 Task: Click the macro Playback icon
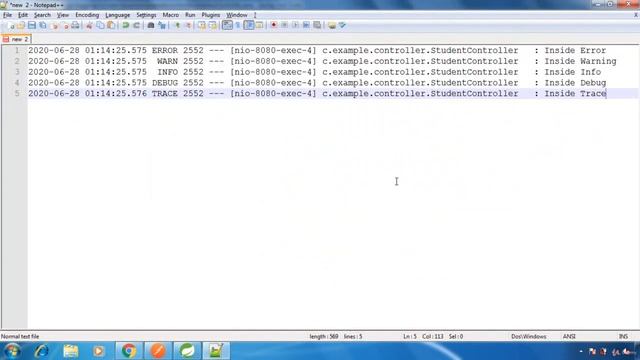pyautogui.click(x=295, y=25)
